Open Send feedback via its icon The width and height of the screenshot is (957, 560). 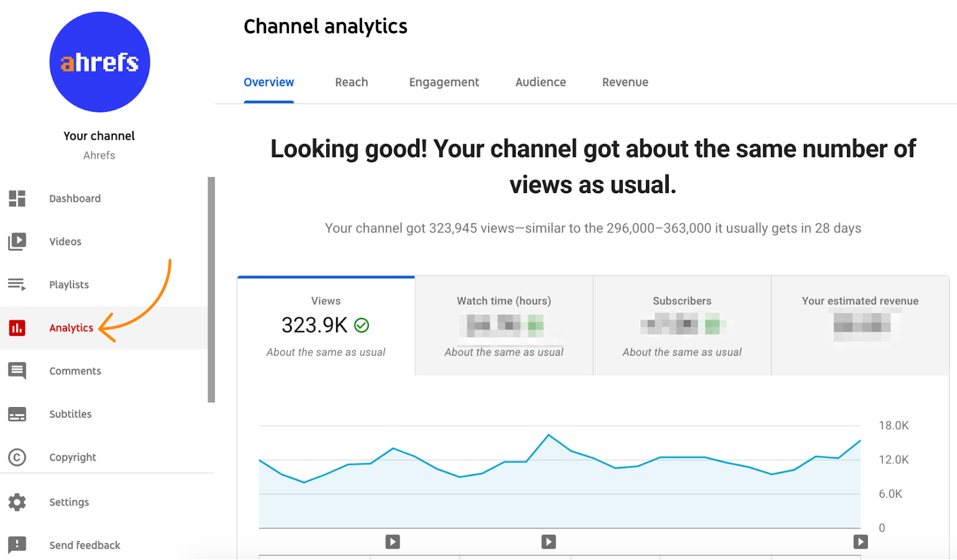(17, 544)
